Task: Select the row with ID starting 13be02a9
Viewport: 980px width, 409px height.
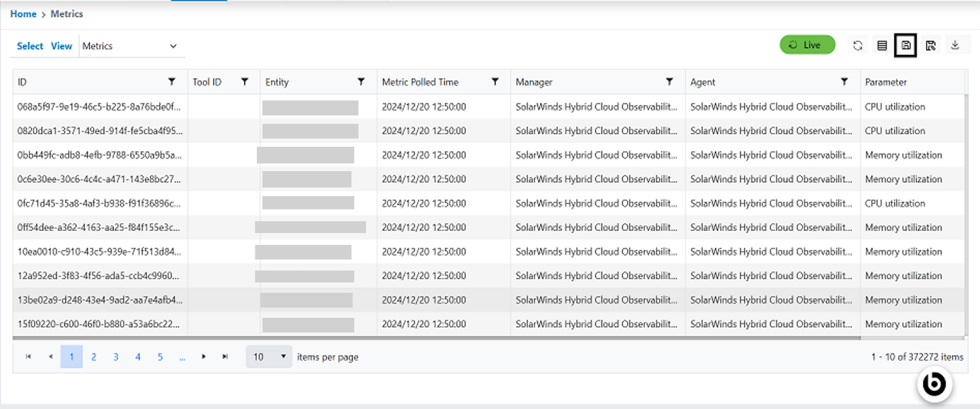Action: (100, 300)
